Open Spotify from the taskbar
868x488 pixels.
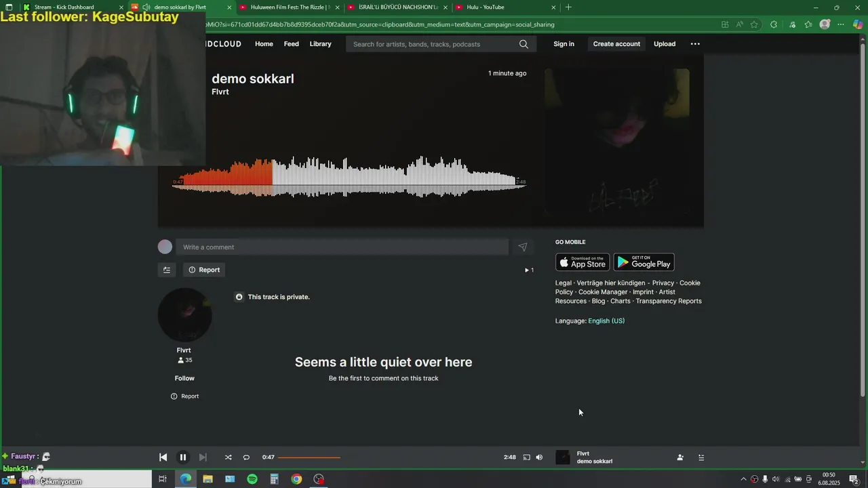pos(252,479)
